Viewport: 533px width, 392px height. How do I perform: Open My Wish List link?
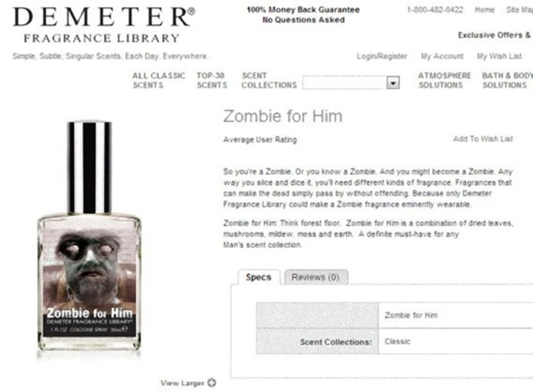point(499,56)
